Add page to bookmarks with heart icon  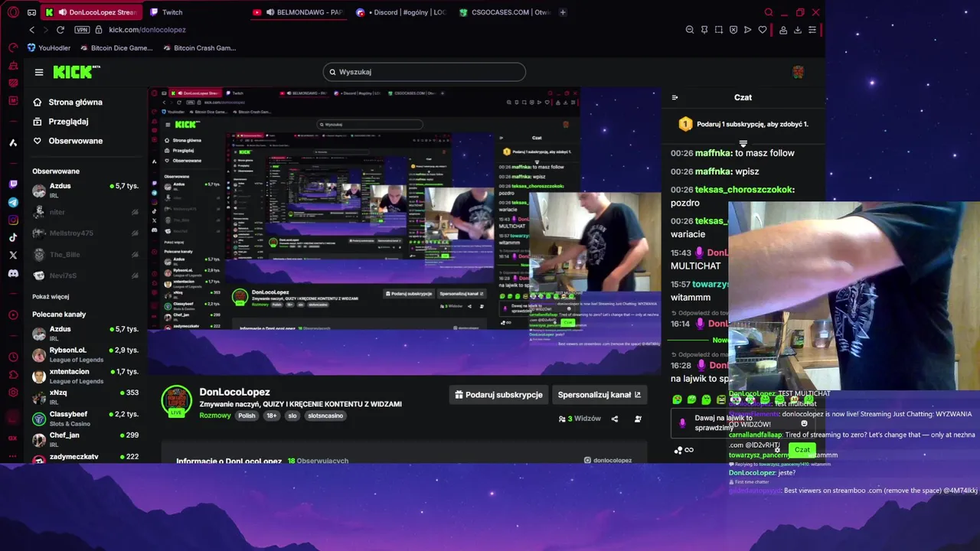[x=763, y=30]
